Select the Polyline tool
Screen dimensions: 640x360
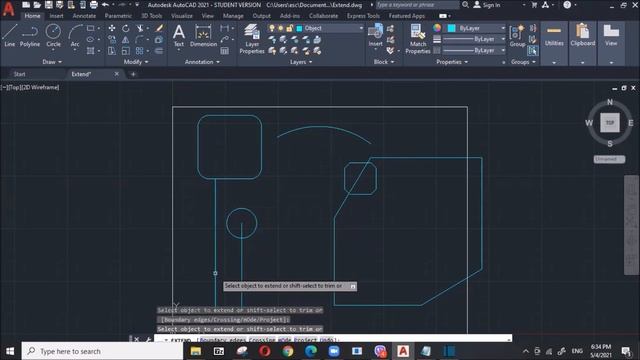[x=30, y=35]
